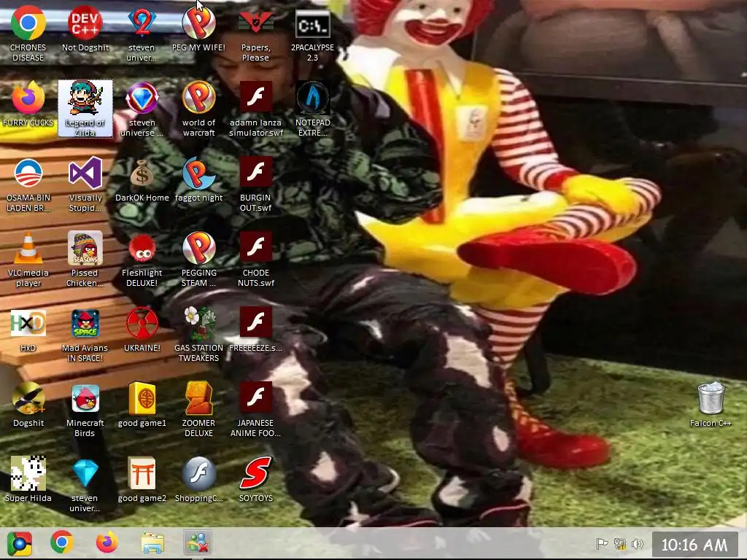The height and width of the screenshot is (560, 747).
Task: Open the good game2 torii gate icon
Action: (x=142, y=473)
